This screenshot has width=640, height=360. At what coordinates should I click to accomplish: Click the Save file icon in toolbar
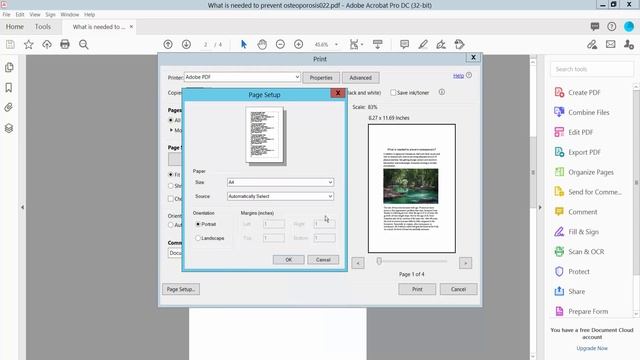pos(10,44)
